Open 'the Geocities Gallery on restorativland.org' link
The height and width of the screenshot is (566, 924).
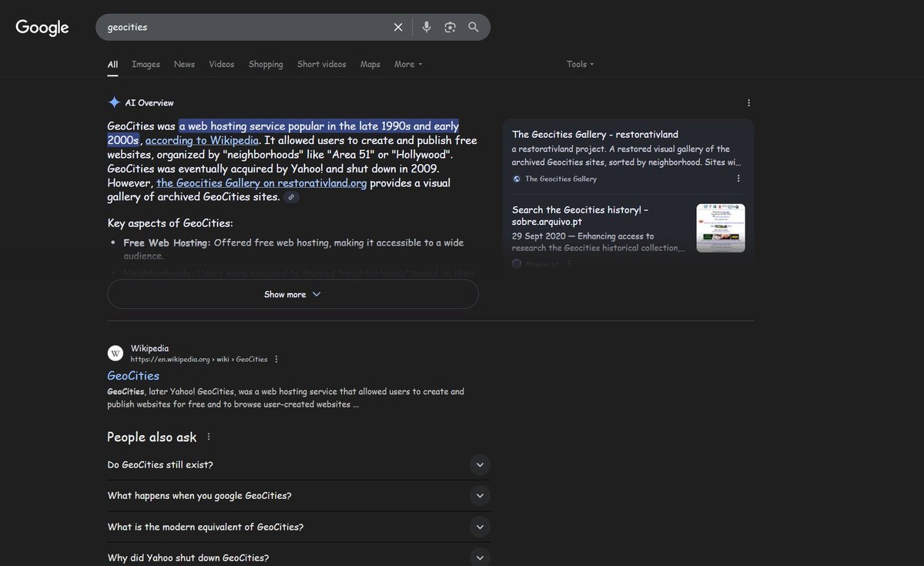coord(262,183)
